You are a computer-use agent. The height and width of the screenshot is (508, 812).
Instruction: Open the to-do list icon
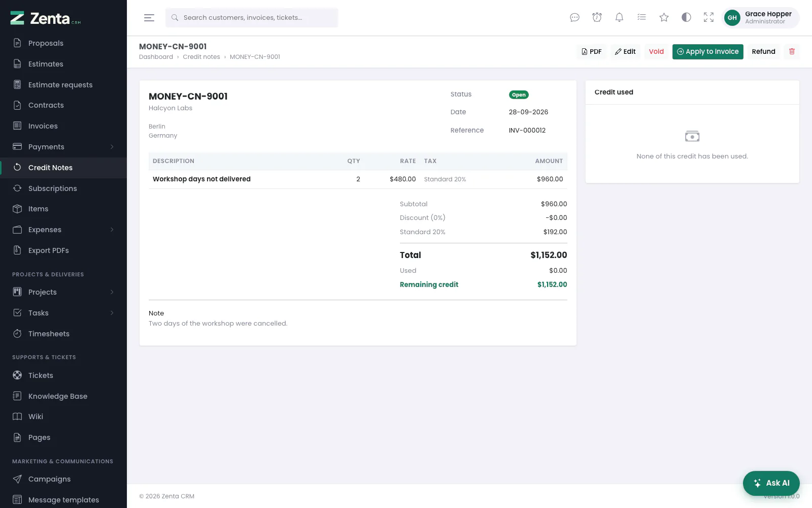[641, 18]
